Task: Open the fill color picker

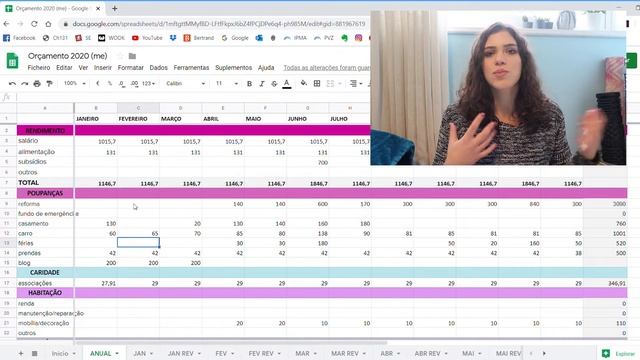Action: click(x=304, y=83)
